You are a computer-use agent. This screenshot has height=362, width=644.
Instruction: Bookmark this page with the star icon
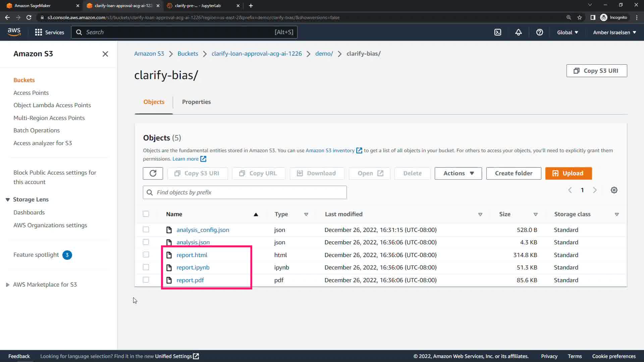point(580,17)
